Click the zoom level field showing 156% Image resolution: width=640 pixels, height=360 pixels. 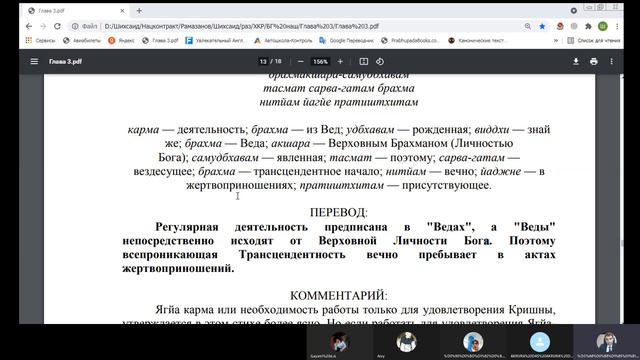pos(320,62)
